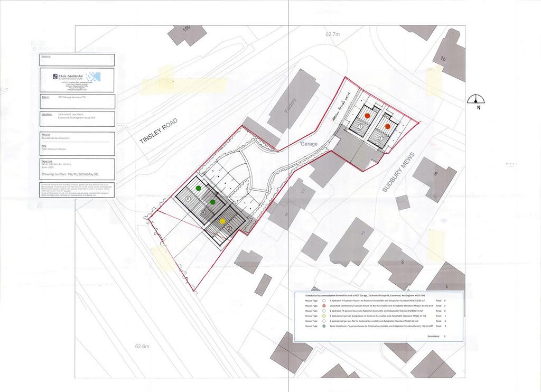Click the Client RCT Garage Services box
The image size is (541, 392).
tap(77, 101)
